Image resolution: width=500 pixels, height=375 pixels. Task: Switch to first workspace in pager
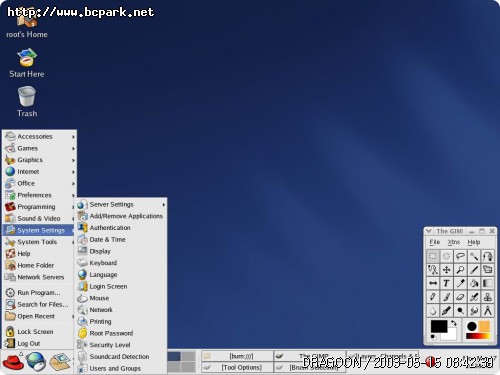click(x=174, y=356)
